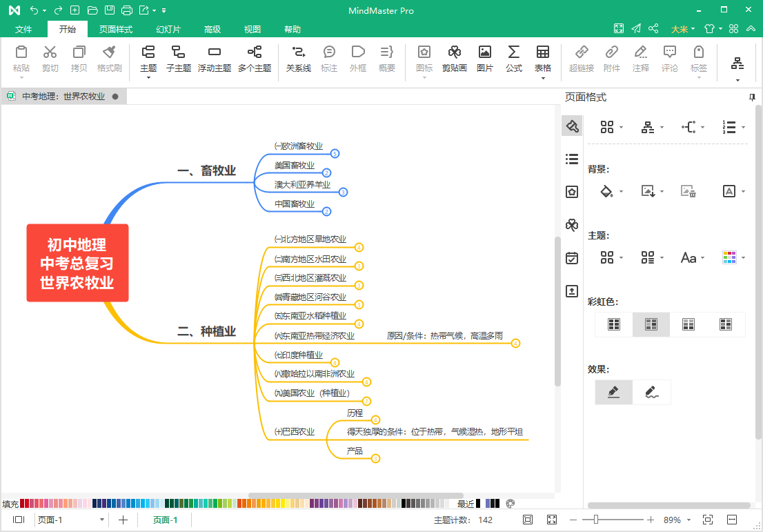Insert a picture using 图片 icon
This screenshot has height=532, width=763.
coord(484,59)
